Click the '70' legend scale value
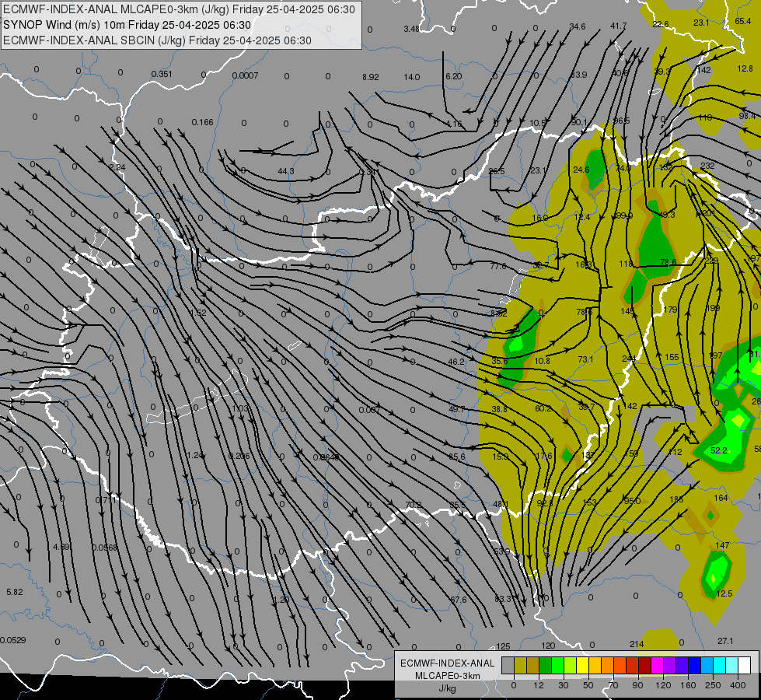Image resolution: width=761 pixels, height=700 pixels. 613,685
